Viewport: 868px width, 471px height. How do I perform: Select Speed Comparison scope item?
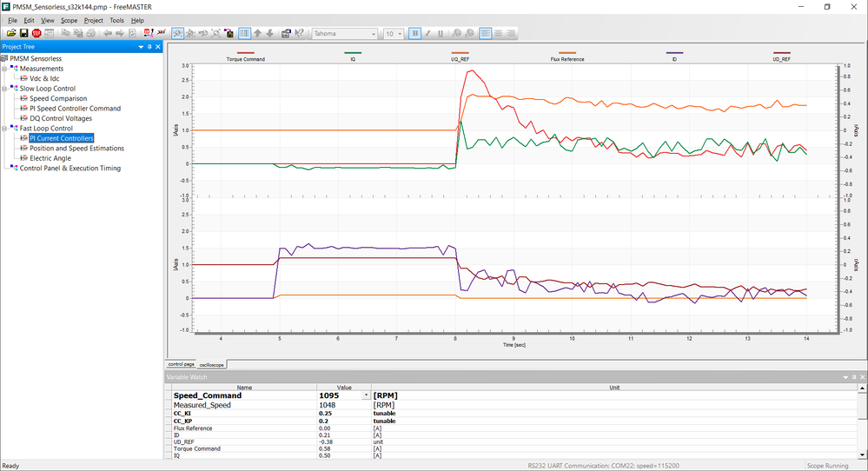[x=58, y=98]
